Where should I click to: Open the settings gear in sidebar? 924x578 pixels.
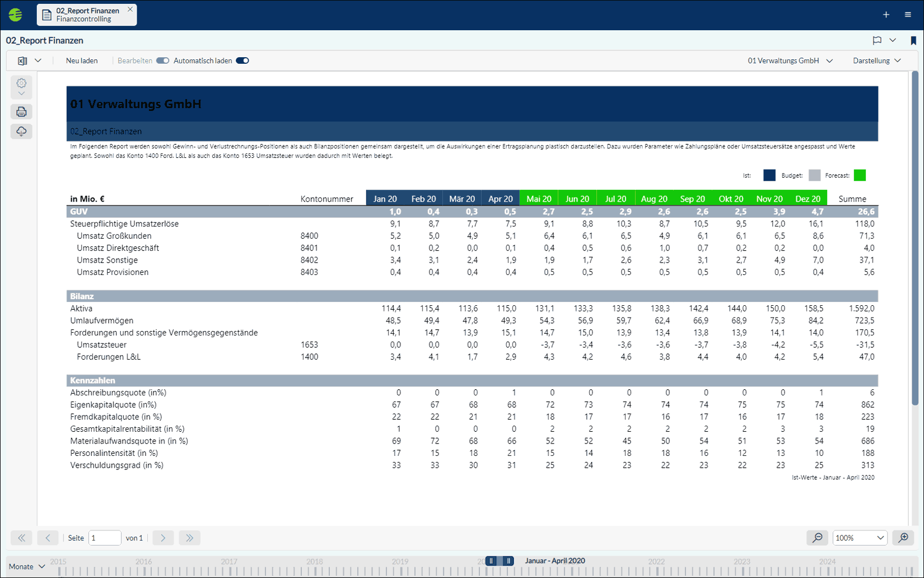coord(21,83)
